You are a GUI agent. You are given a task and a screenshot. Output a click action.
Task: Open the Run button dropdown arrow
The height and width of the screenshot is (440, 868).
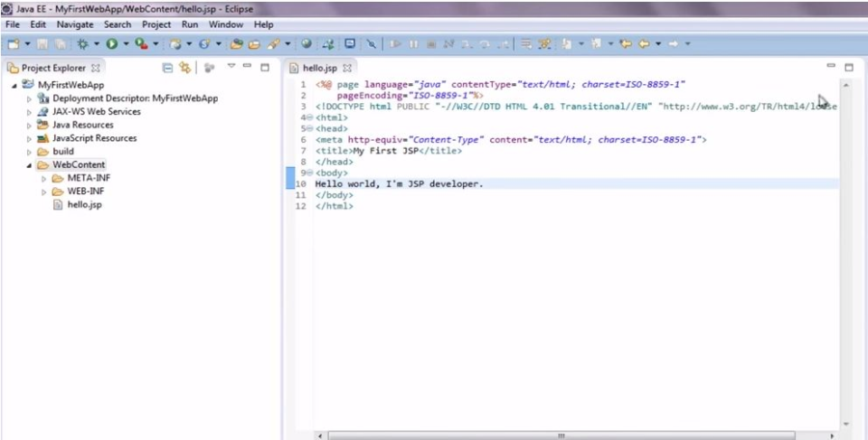tap(125, 43)
